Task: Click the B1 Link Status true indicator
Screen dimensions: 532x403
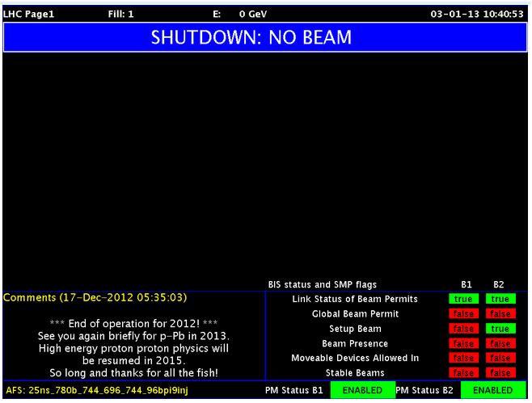Action: click(464, 300)
